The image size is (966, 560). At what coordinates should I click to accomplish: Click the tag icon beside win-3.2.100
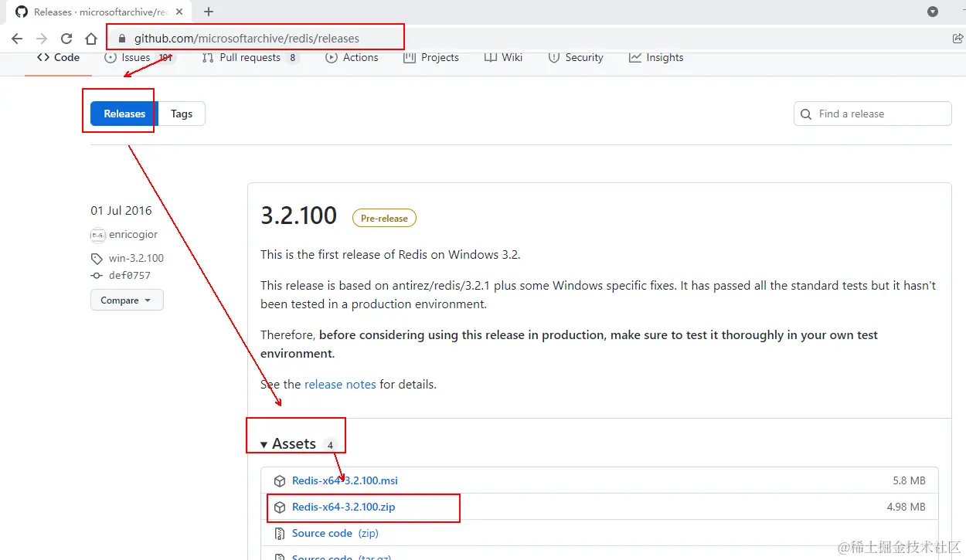pyautogui.click(x=97, y=259)
